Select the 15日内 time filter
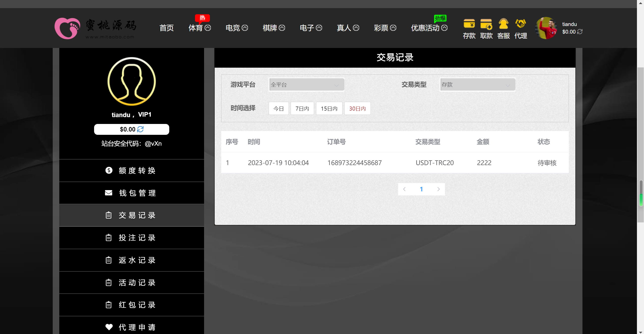Image resolution: width=644 pixels, height=334 pixels. (x=329, y=109)
